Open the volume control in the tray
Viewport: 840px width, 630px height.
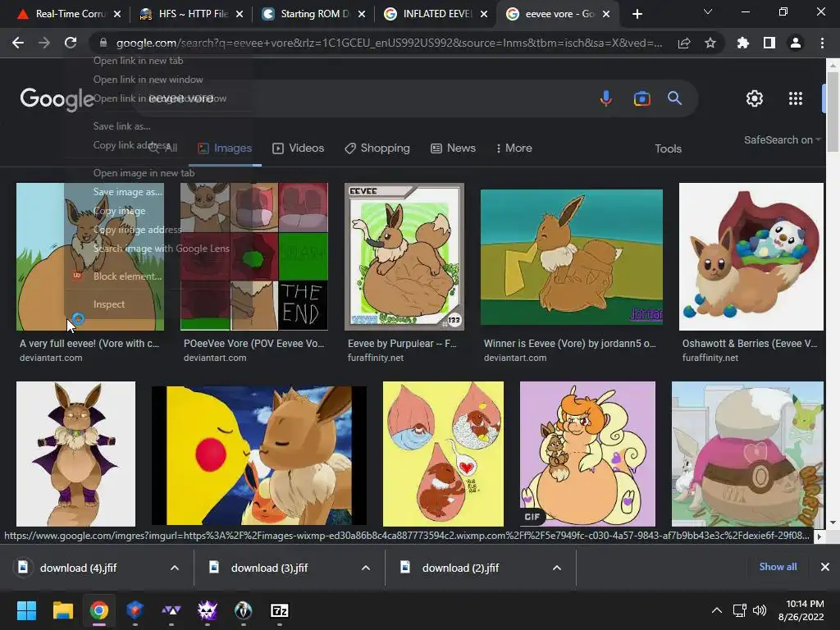click(759, 610)
